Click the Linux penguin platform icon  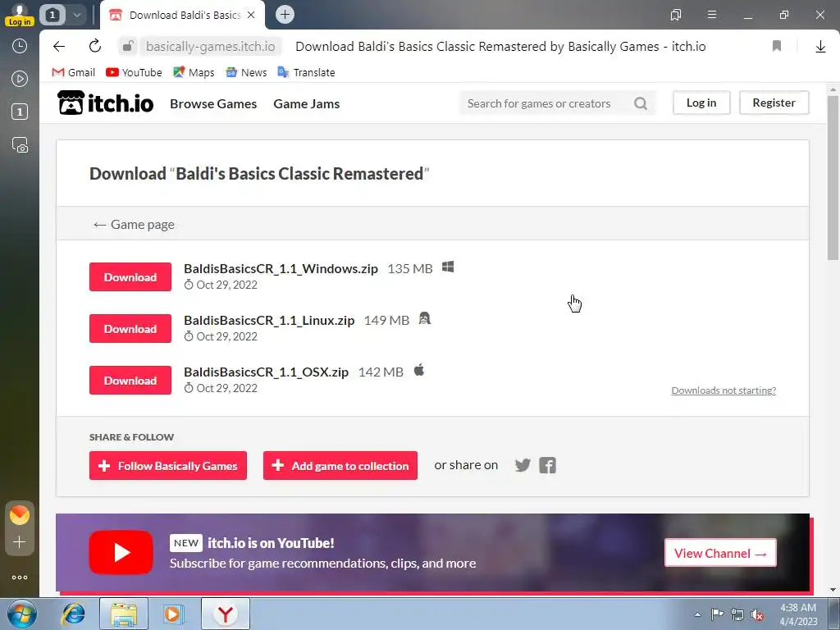pos(424,319)
